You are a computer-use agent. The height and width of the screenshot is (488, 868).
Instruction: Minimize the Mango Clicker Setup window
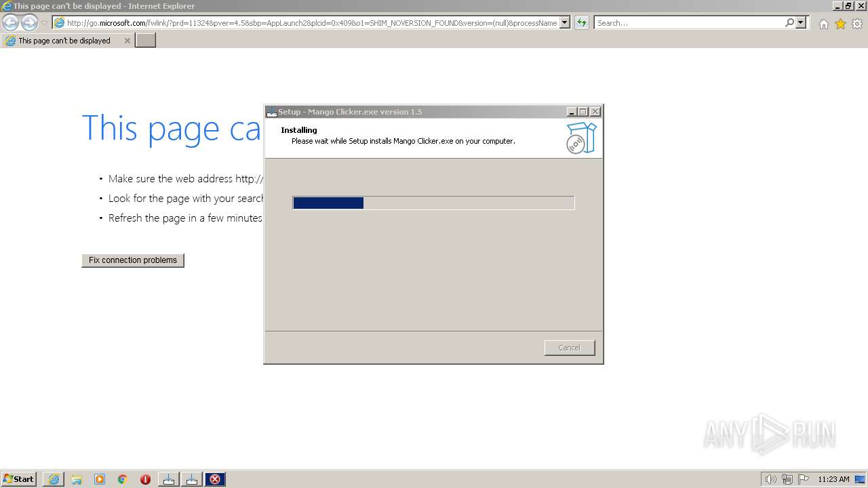coord(572,112)
